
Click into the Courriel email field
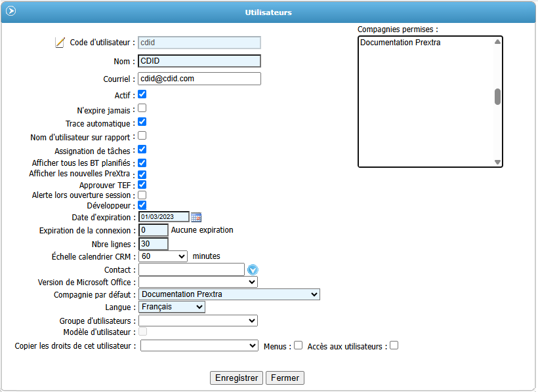pyautogui.click(x=199, y=79)
